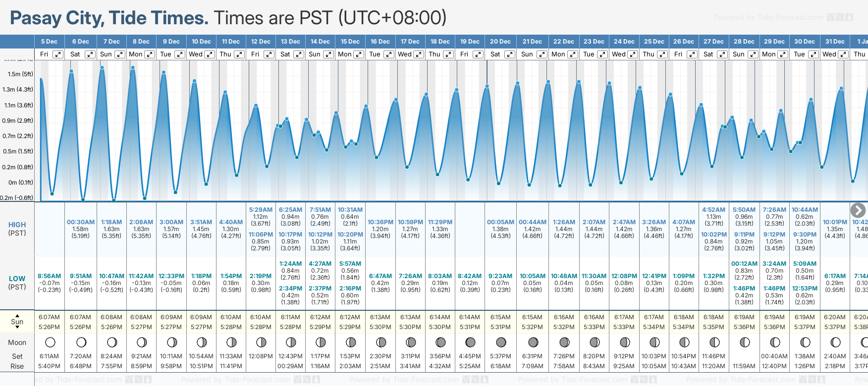
Task: Click the moon phase icon for 12 Dec
Action: [x=261, y=342]
